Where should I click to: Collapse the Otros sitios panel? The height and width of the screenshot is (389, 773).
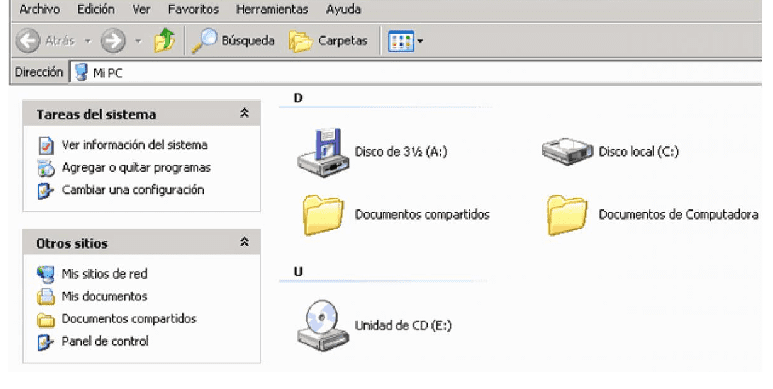244,242
